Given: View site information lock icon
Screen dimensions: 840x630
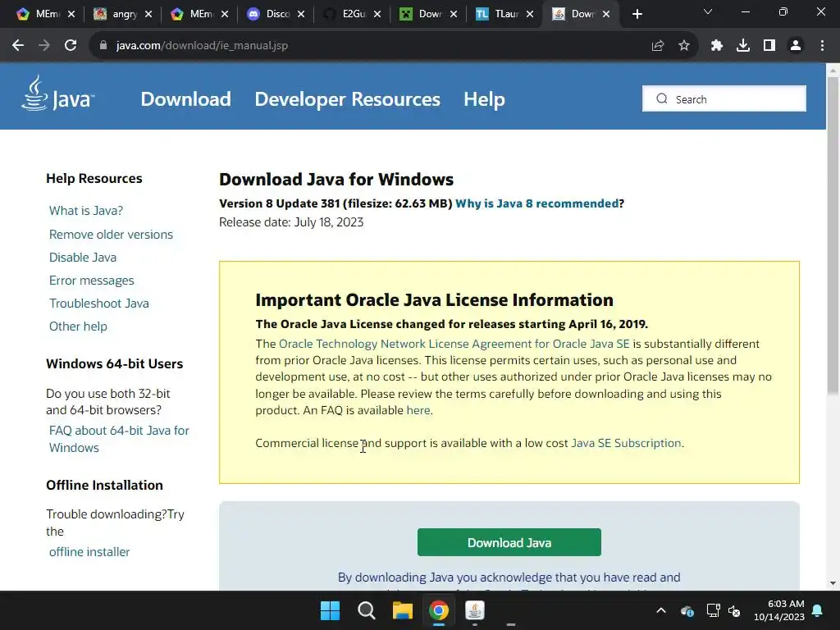Looking at the screenshot, I should [x=103, y=46].
